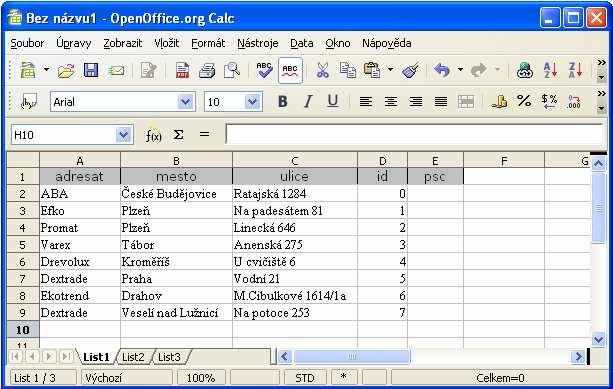Open the Name Box H10 dropdown
This screenshot has height=389, width=613.
[124, 135]
